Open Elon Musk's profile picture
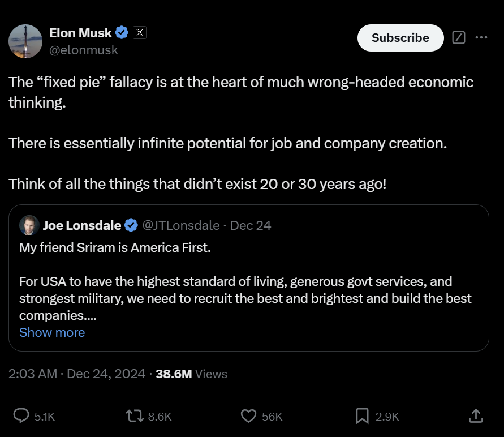Viewport: 504px width, 437px height. pos(25,41)
